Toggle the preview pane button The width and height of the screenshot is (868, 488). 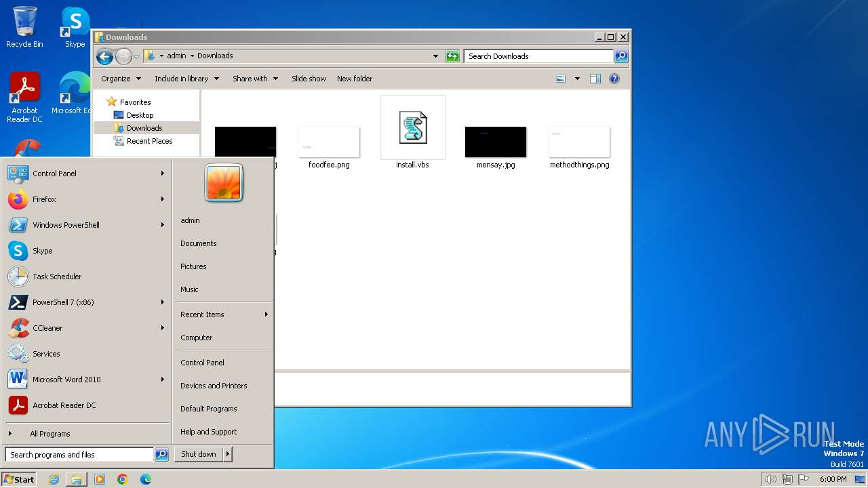click(595, 79)
